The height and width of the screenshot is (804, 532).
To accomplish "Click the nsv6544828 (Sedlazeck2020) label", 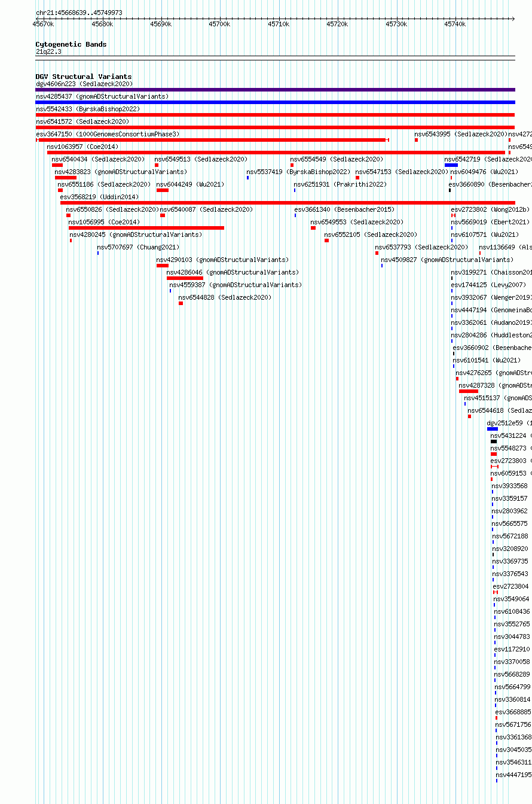I will [x=225, y=297].
